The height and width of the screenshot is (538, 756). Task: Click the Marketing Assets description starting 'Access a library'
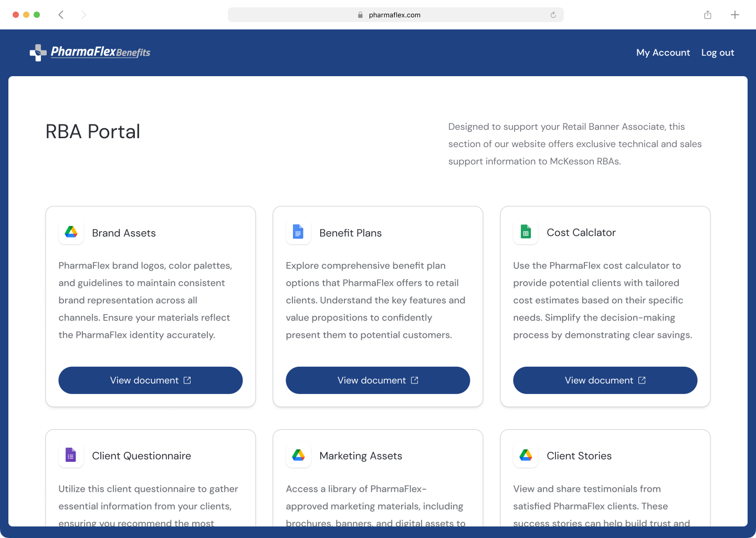click(x=376, y=505)
